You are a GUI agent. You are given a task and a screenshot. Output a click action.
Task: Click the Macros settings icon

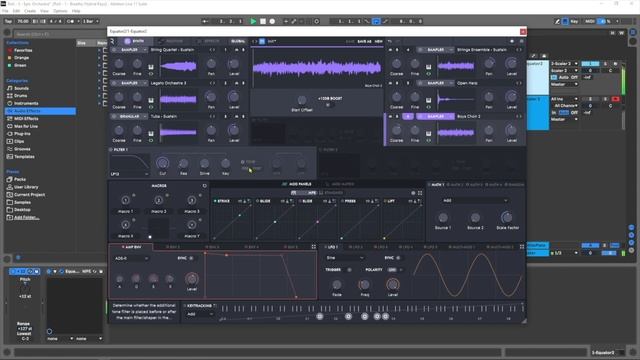tap(204, 186)
